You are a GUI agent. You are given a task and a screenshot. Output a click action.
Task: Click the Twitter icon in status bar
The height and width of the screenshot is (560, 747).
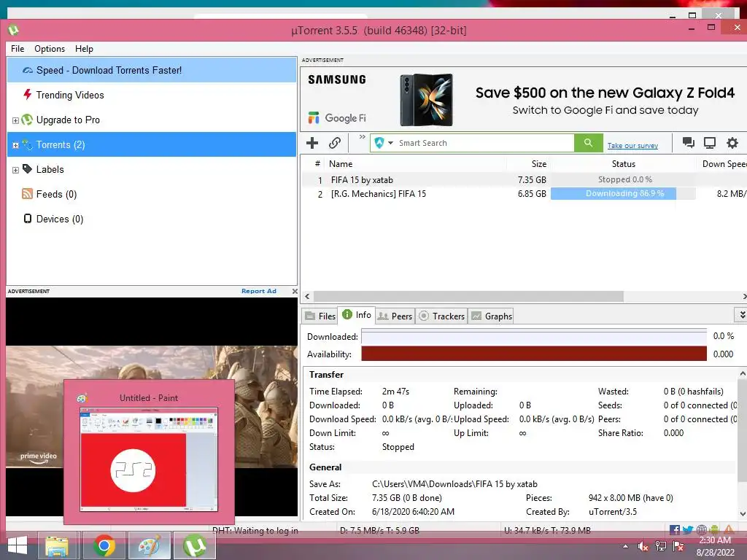click(x=687, y=529)
